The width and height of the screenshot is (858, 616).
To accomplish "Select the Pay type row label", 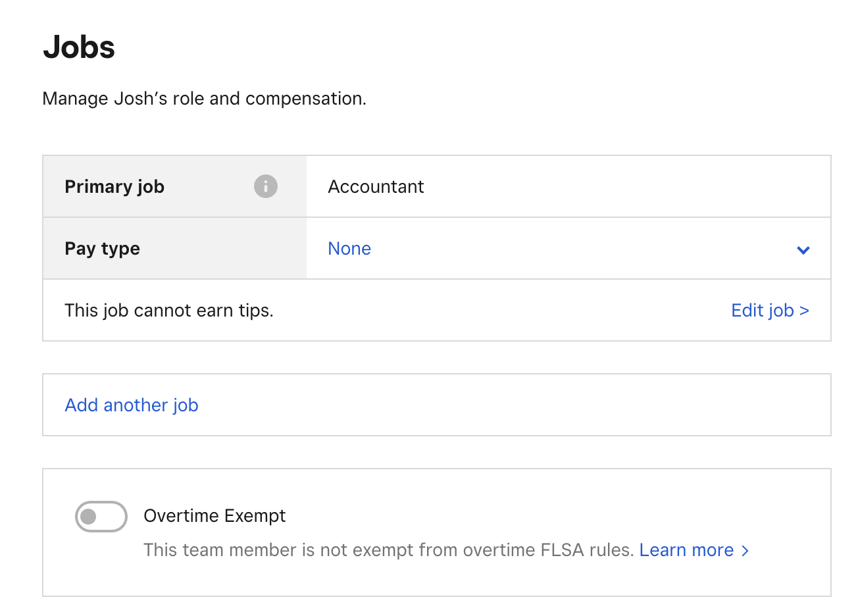I will (x=102, y=249).
